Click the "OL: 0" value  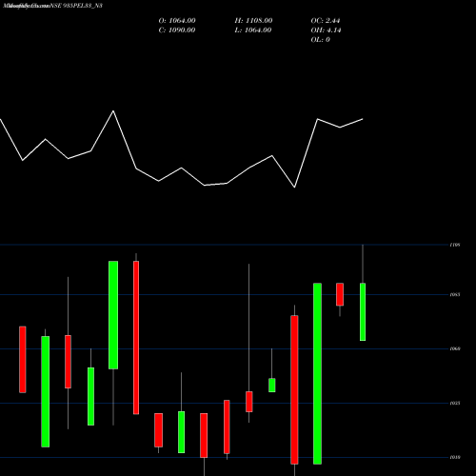(x=321, y=40)
